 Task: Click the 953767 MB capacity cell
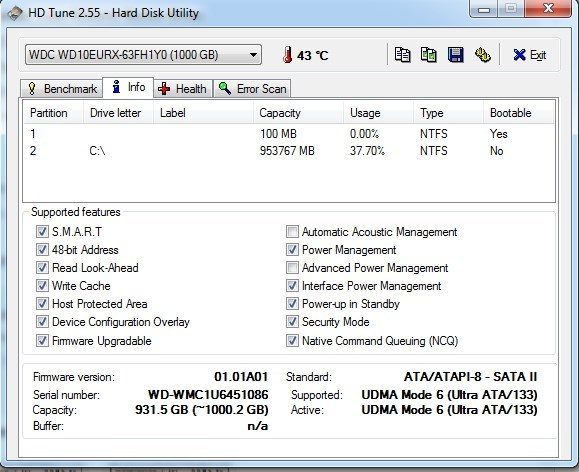tap(287, 151)
